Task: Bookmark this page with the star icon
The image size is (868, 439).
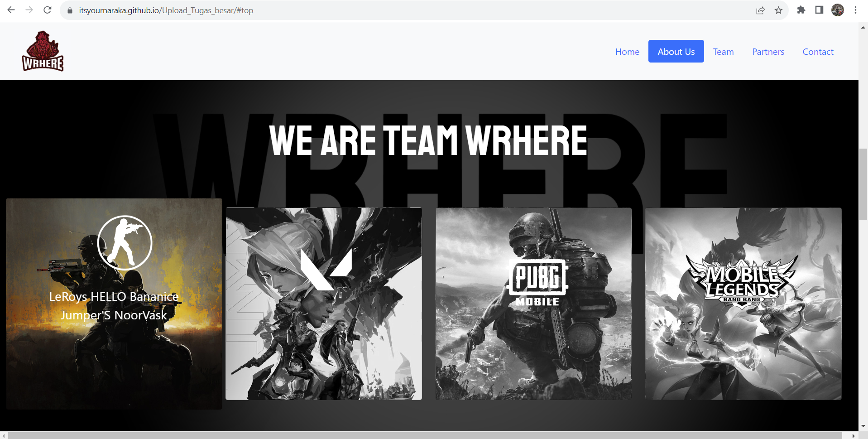Action: click(778, 10)
